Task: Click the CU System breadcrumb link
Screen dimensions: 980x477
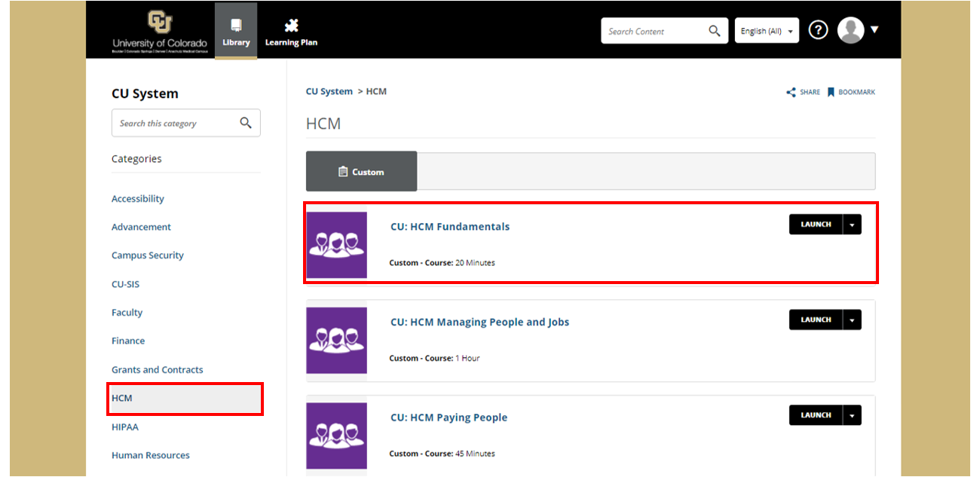Action: point(329,91)
